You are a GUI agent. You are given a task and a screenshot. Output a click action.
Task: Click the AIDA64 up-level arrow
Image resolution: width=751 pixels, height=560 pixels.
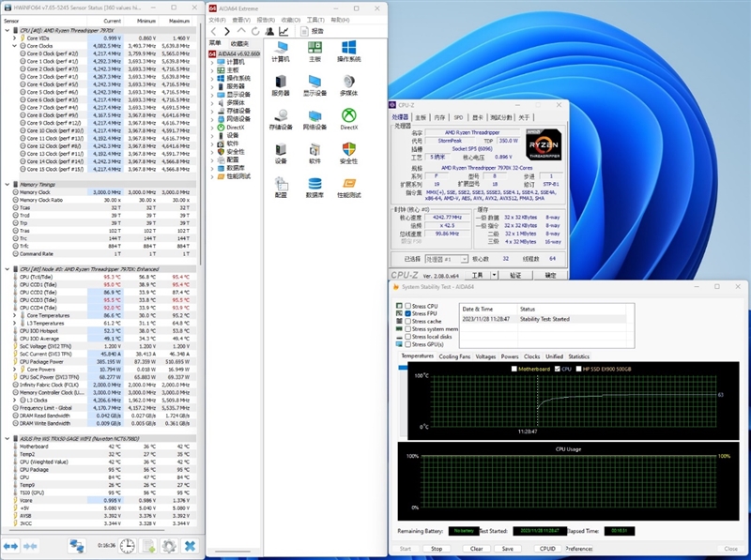coord(241,31)
